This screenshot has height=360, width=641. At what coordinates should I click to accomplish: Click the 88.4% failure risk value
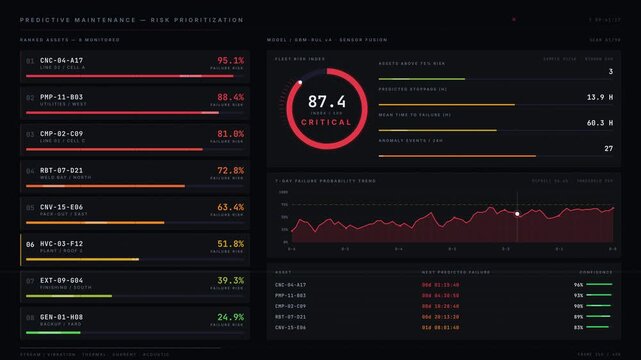231,97
